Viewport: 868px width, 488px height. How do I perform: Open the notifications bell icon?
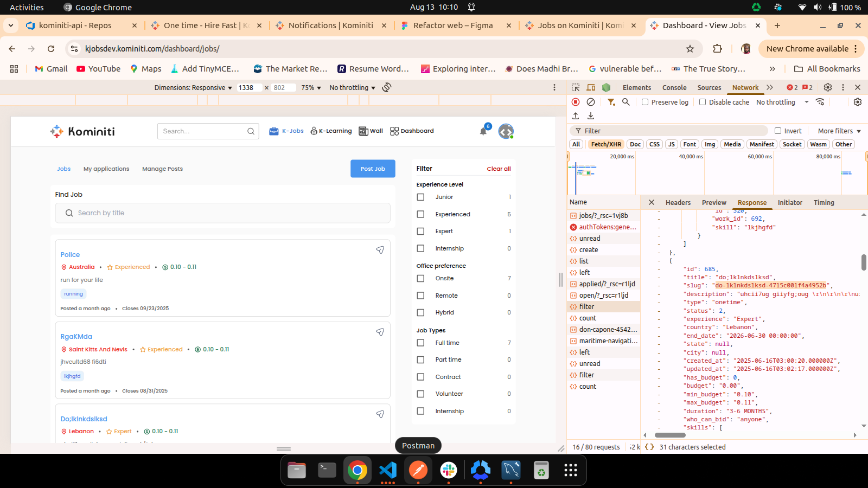point(483,131)
